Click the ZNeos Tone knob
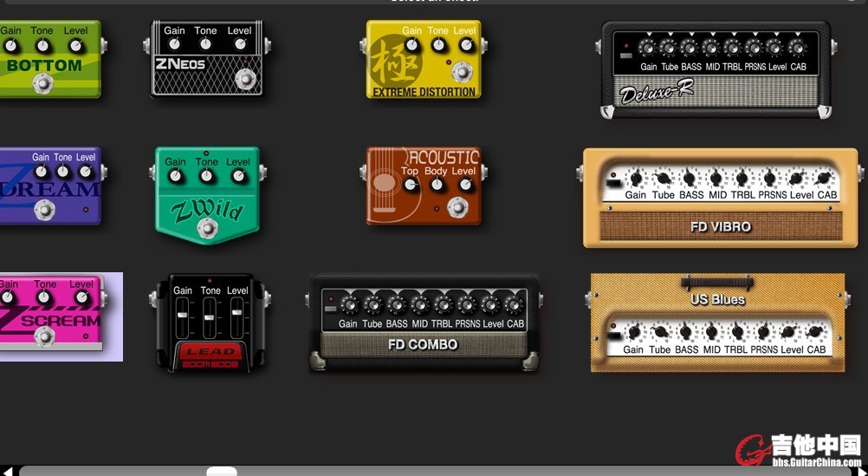This screenshot has width=868, height=476. pos(205,43)
